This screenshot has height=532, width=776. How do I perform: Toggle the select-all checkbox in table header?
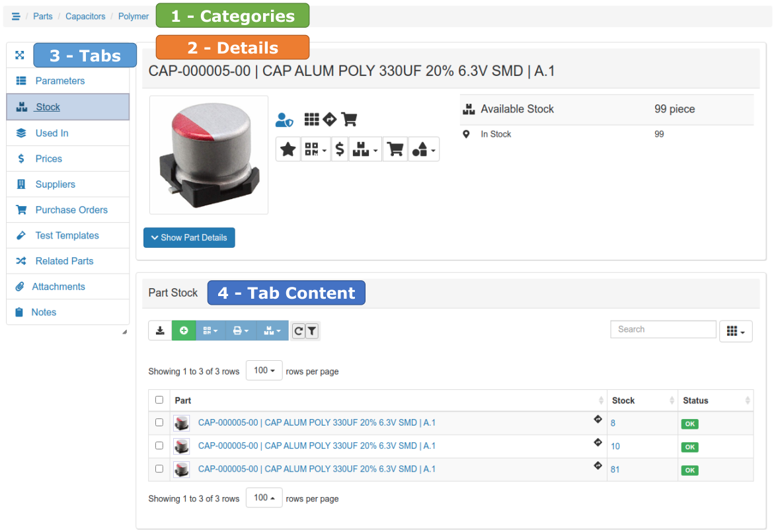point(159,400)
